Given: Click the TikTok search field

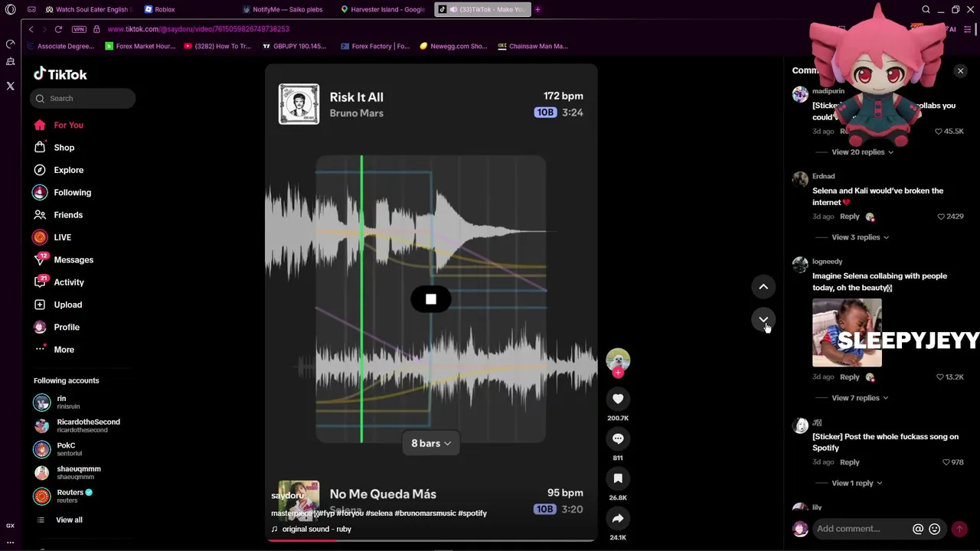Looking at the screenshot, I should tap(83, 98).
